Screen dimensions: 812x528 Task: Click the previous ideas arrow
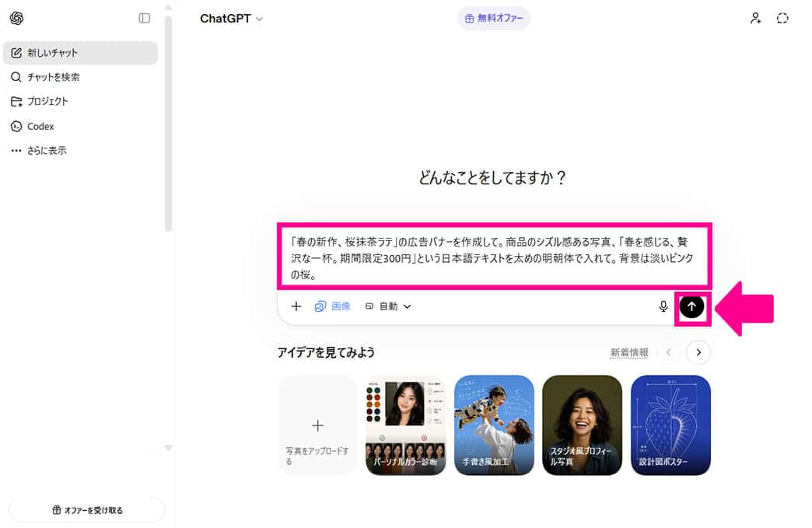pyautogui.click(x=669, y=352)
